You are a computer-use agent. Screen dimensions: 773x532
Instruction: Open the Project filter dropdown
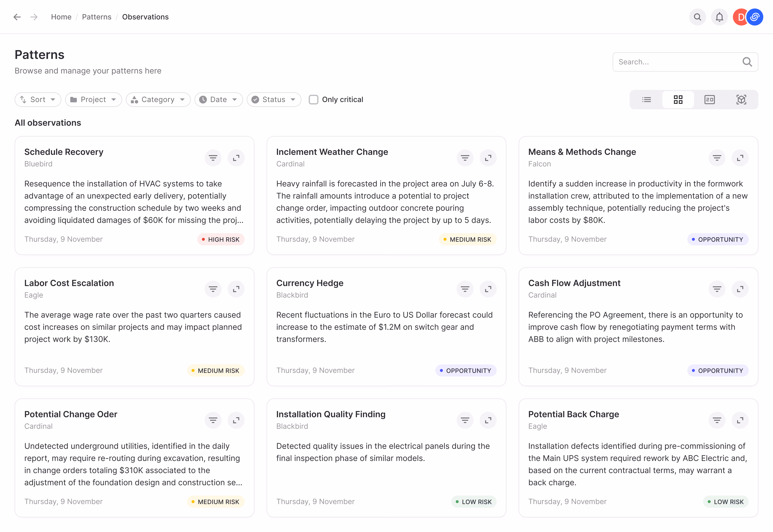click(93, 99)
